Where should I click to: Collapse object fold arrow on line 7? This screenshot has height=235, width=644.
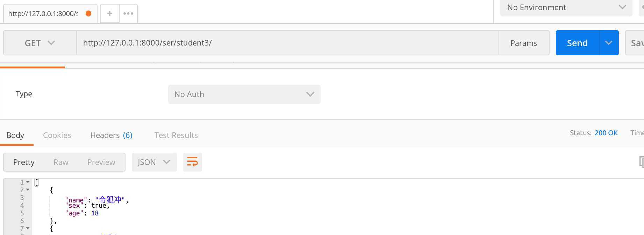(28, 228)
